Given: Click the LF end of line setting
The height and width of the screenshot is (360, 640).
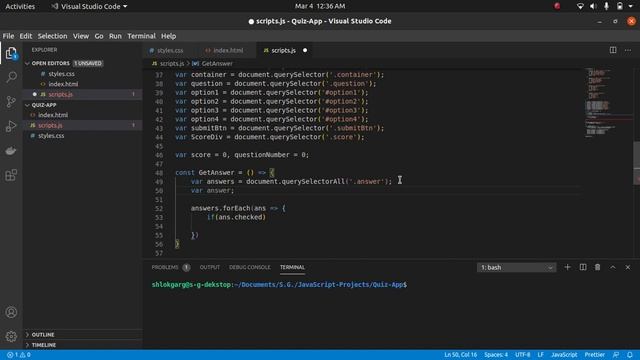Looking at the screenshot, I should click(540, 355).
